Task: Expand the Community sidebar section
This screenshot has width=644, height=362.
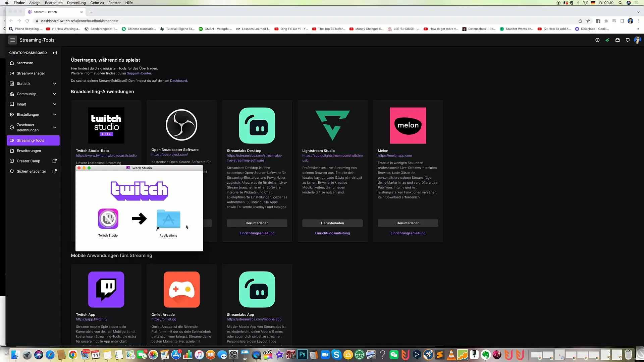Action: click(x=55, y=94)
